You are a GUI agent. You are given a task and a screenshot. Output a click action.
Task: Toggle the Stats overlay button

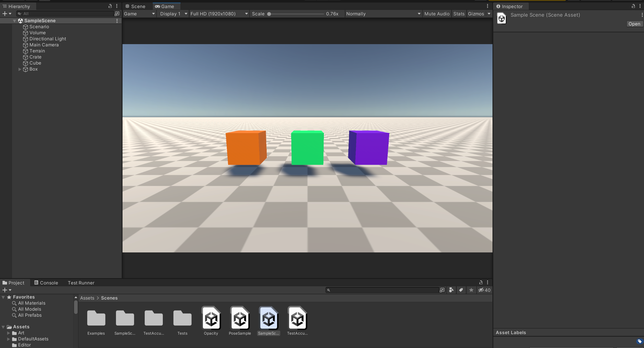(458, 14)
